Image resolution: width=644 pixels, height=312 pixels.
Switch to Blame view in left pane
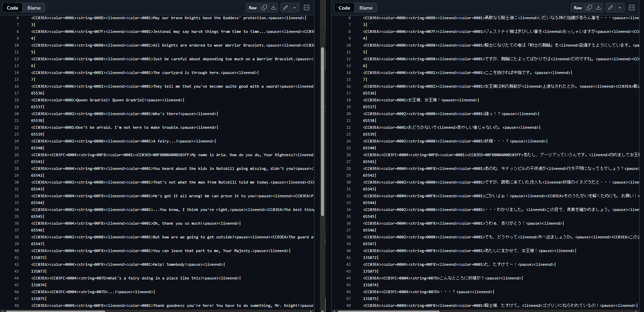tap(34, 8)
